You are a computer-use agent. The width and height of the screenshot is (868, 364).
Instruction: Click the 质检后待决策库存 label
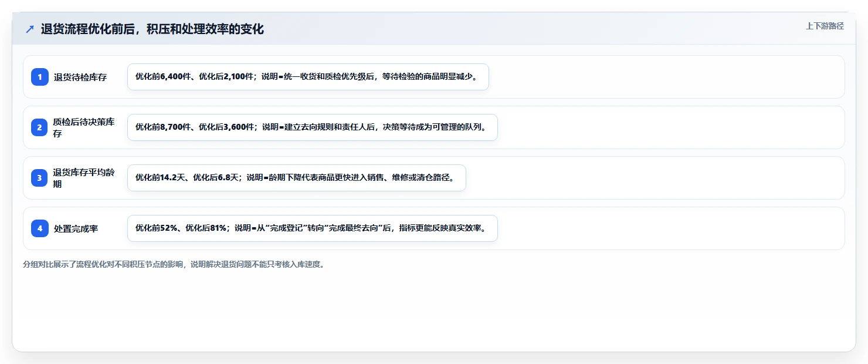tap(85, 127)
